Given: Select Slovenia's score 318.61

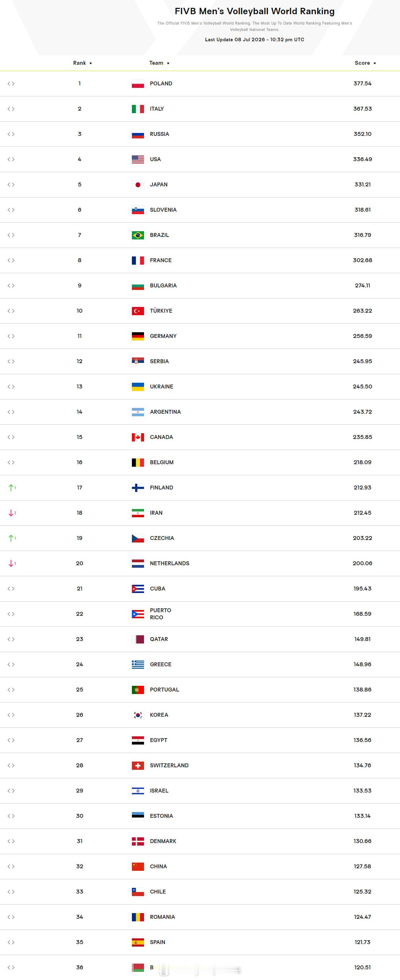Looking at the screenshot, I should coord(362,210).
